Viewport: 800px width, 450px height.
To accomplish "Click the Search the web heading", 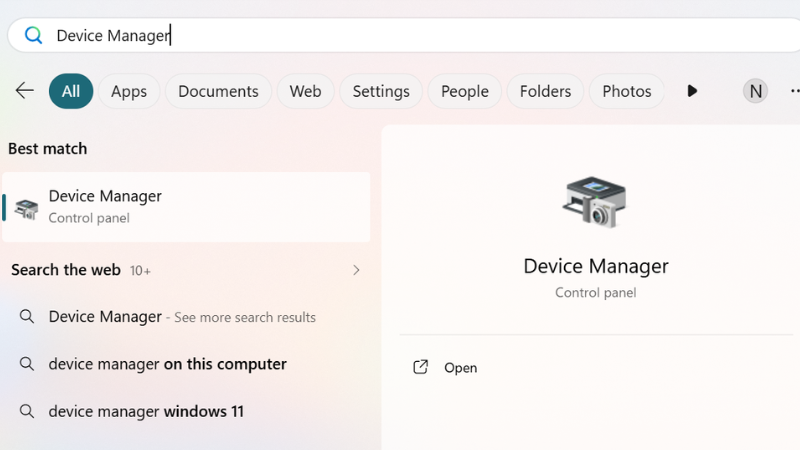I will click(x=66, y=270).
